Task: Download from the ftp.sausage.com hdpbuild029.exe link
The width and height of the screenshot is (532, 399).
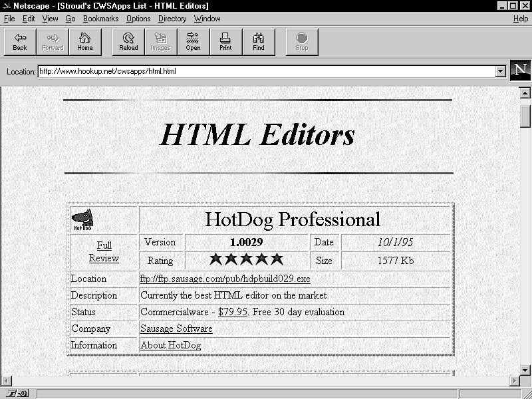Action: click(225, 279)
